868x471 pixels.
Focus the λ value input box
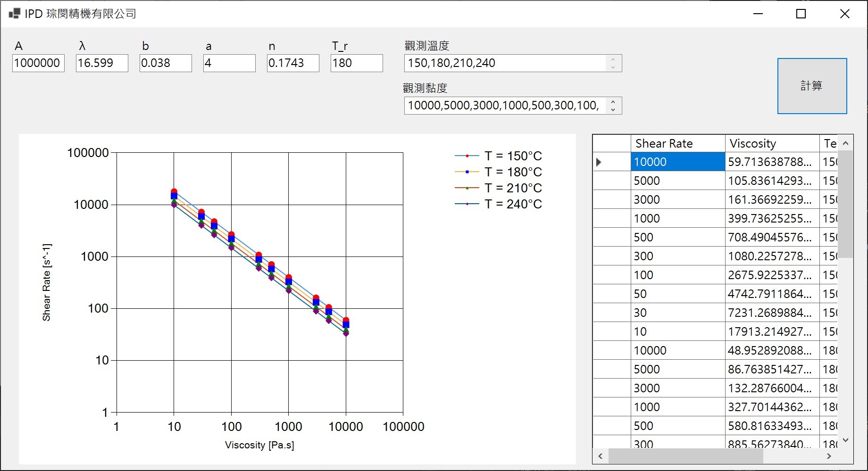(101, 63)
